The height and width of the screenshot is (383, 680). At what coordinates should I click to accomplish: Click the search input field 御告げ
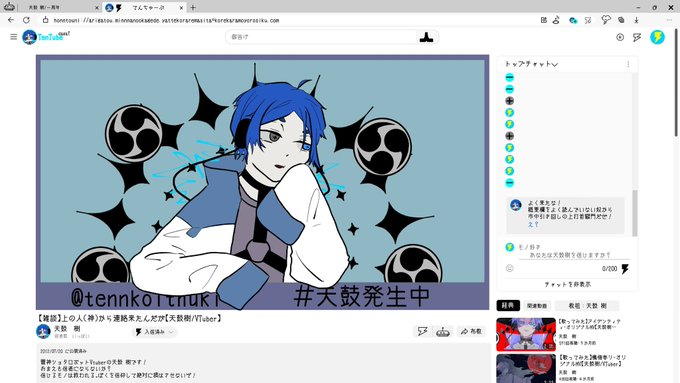point(322,37)
